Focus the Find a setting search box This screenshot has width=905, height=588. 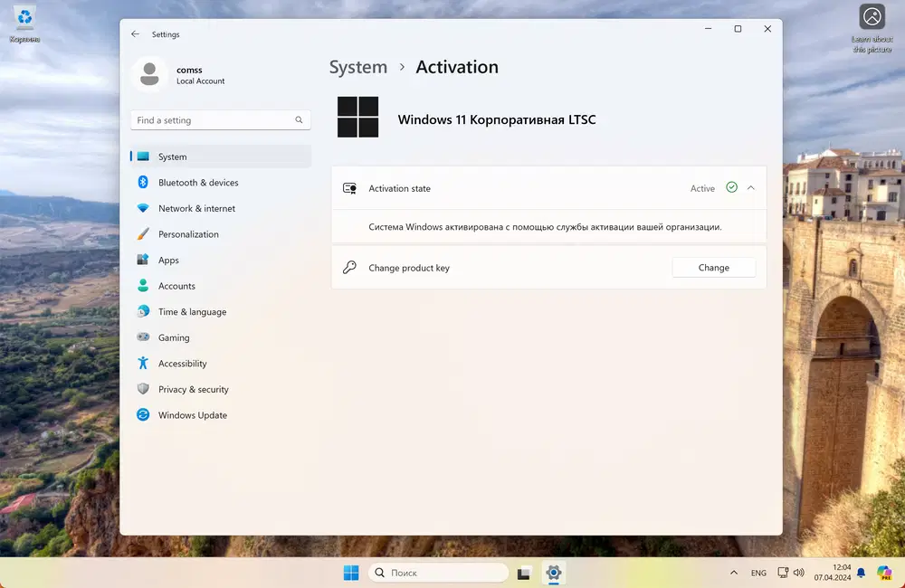[221, 120]
